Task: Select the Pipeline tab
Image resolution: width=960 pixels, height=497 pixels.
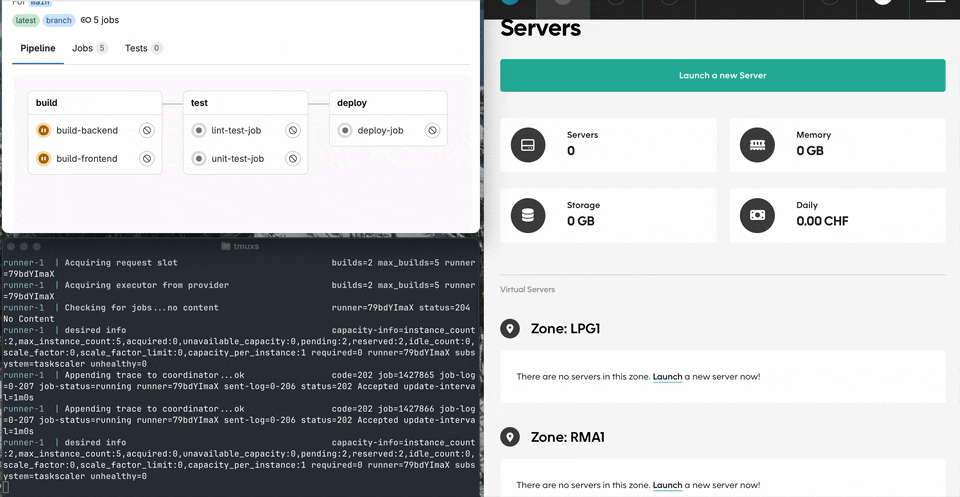Action: pos(38,48)
